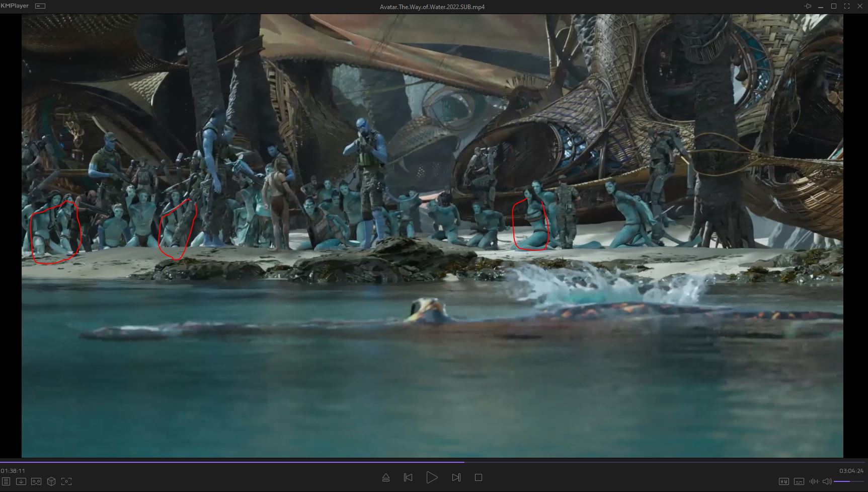Toggle subtitles display
This screenshot has width=868, height=492.
point(799,481)
